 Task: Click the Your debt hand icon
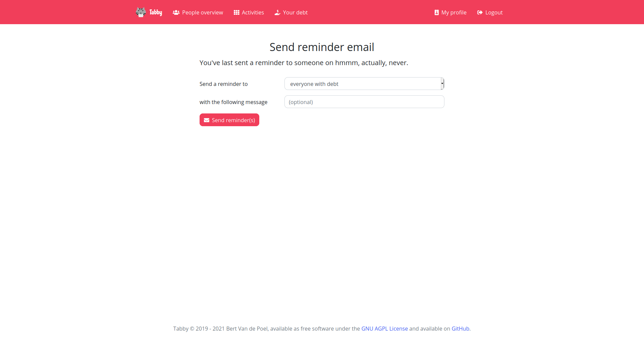[x=277, y=12]
